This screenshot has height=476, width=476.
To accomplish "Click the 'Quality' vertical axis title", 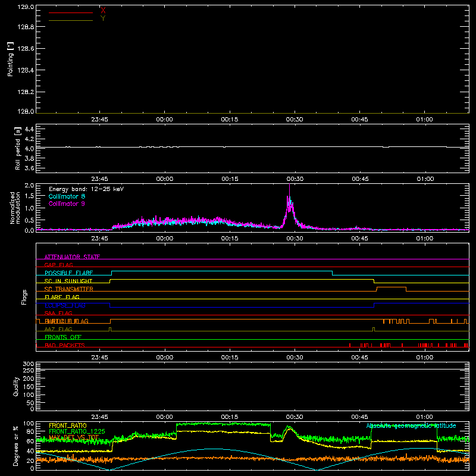I will tap(16, 386).
